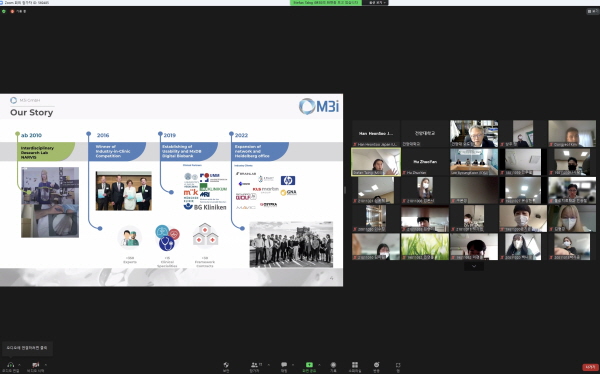Viewport: 600px width, 374px height.
Task: Click the Join Audio headphone icon
Action: coord(10,365)
